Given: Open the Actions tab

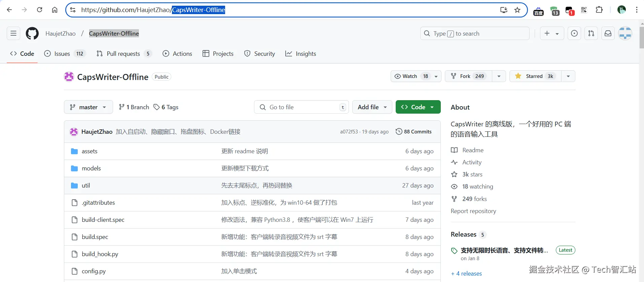Looking at the screenshot, I should pos(177,54).
